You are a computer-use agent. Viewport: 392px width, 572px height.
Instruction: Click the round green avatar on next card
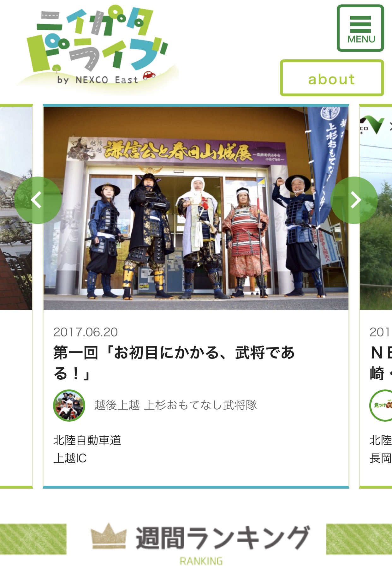pos(381,405)
